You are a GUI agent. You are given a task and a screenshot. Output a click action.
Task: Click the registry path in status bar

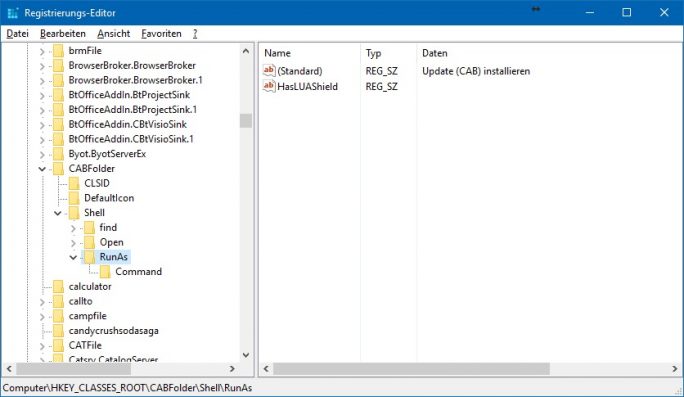click(x=127, y=387)
